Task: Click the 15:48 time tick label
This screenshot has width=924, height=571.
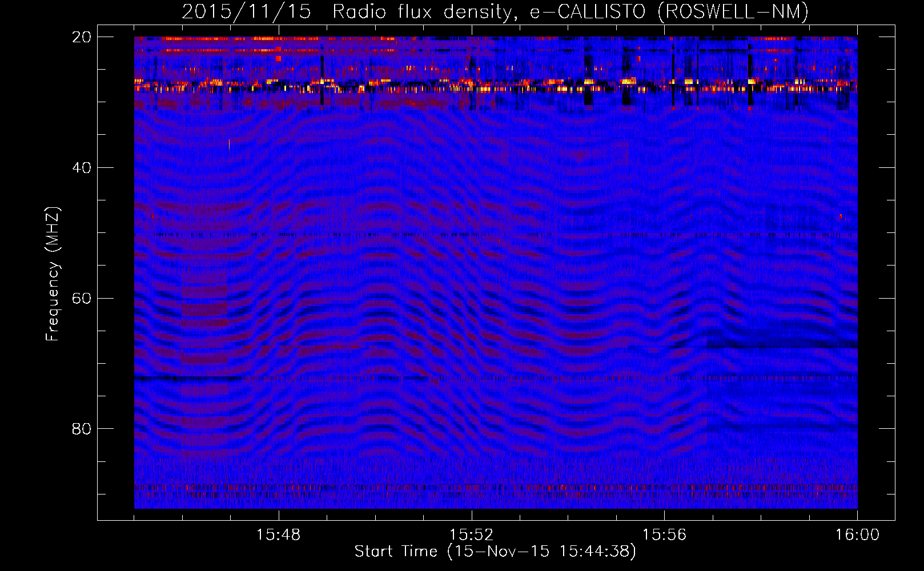Action: coord(279,535)
